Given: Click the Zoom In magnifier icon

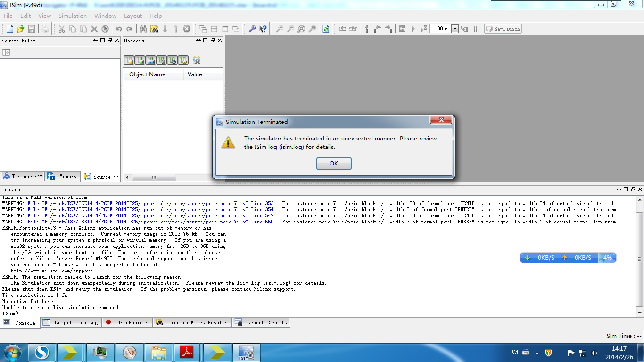Looking at the screenshot, I should click(x=280, y=29).
